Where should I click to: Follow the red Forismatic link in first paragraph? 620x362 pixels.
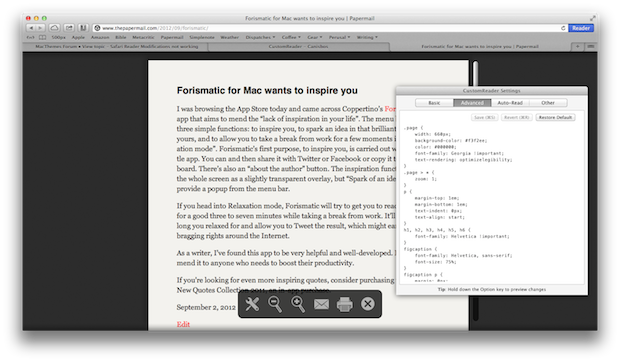pyautogui.click(x=390, y=109)
